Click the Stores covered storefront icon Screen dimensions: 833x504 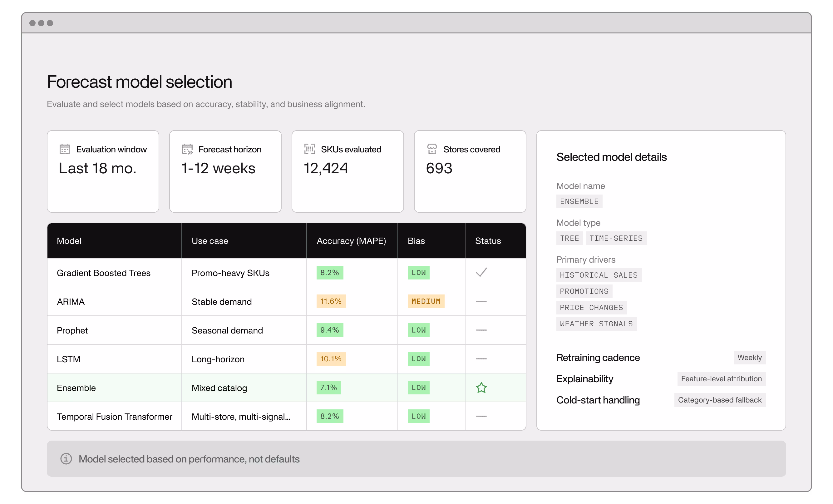click(432, 149)
